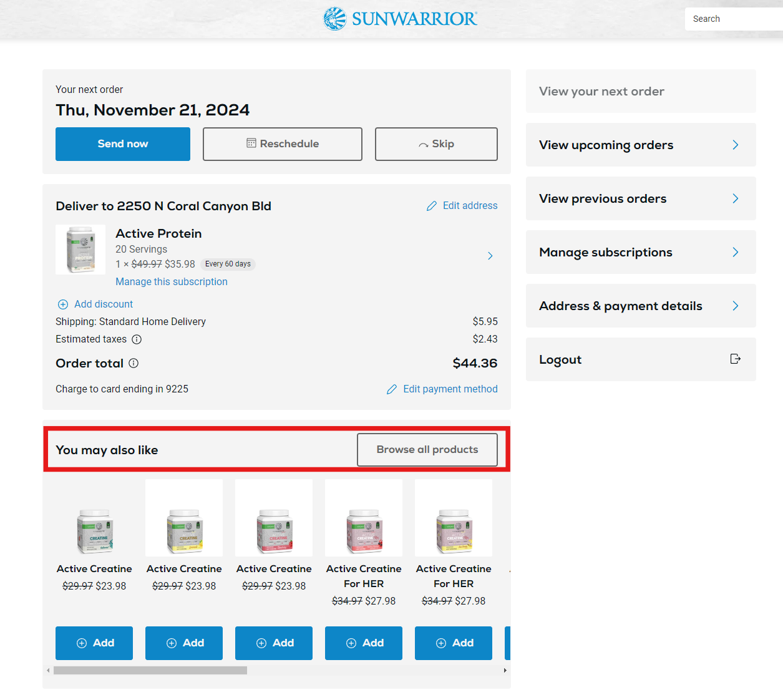Click the berry Active Creatine For HER image
Screen dimensions: 783x700
(x=364, y=518)
